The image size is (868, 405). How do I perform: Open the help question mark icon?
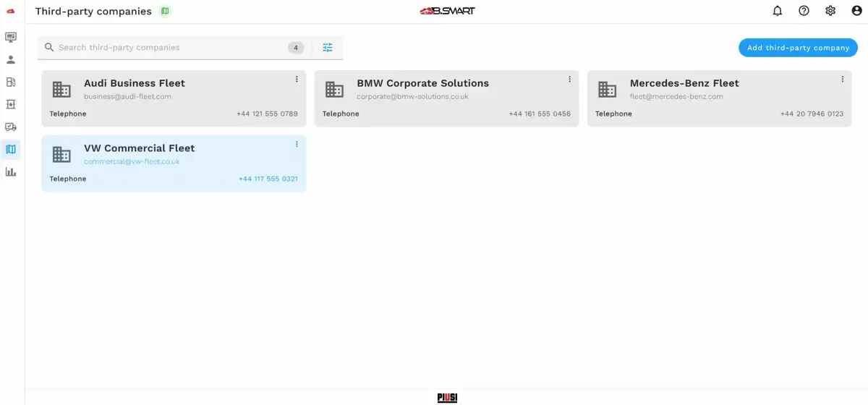pyautogui.click(x=804, y=11)
